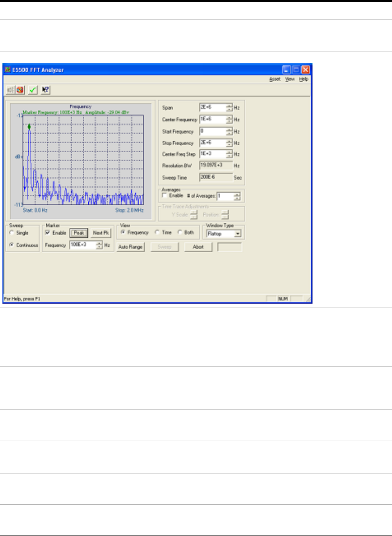Click into the Start Frequency field

[x=212, y=131]
